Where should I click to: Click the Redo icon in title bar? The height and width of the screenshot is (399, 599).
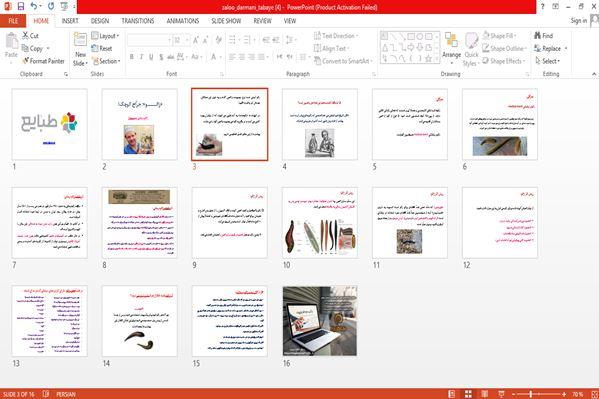pos(51,6)
